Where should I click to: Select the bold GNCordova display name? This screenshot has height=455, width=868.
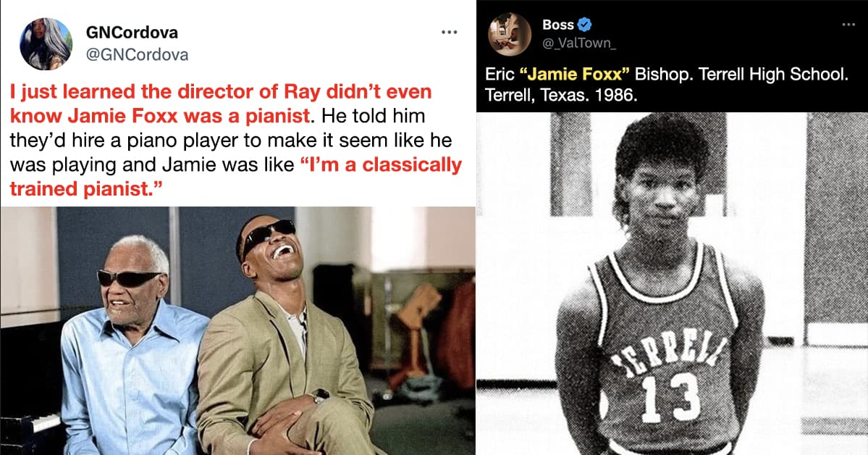click(x=132, y=33)
